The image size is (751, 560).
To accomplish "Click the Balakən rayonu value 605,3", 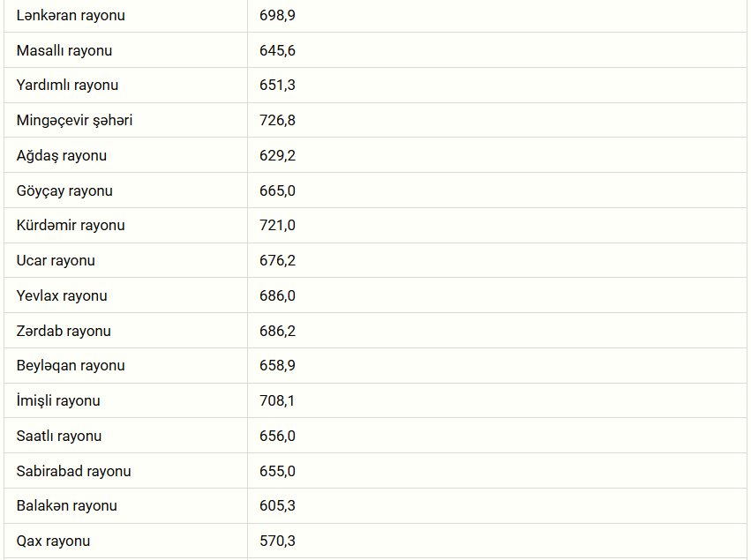I will (277, 506).
